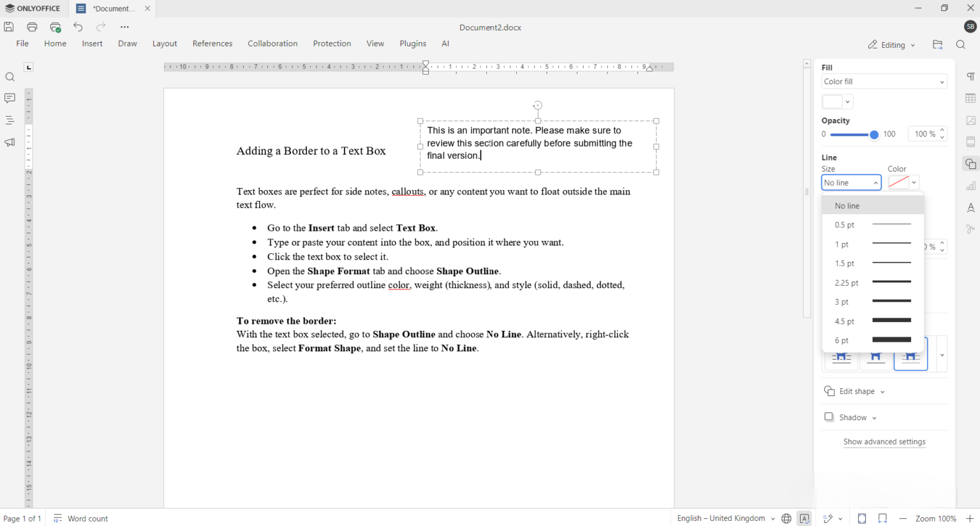Switch to the References ribbon tab

[212, 43]
